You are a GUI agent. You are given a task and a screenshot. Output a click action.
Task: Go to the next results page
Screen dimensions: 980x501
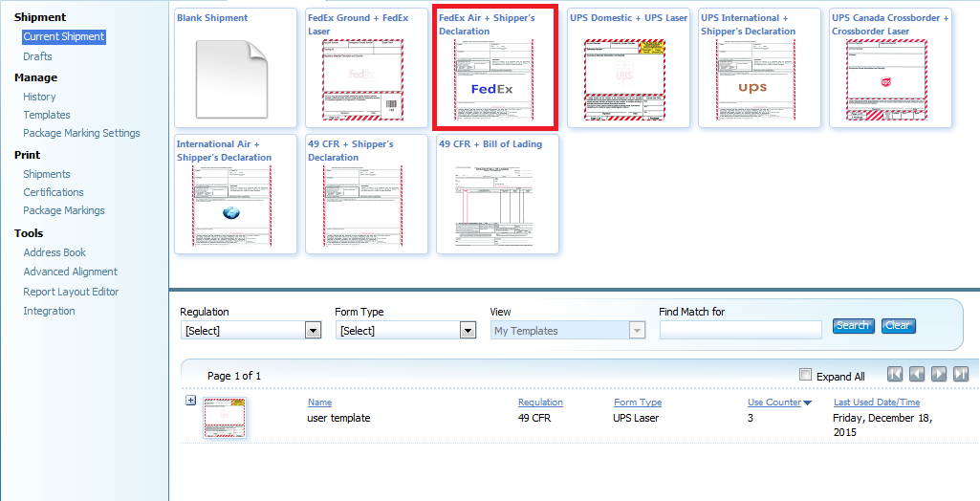pos(939,375)
